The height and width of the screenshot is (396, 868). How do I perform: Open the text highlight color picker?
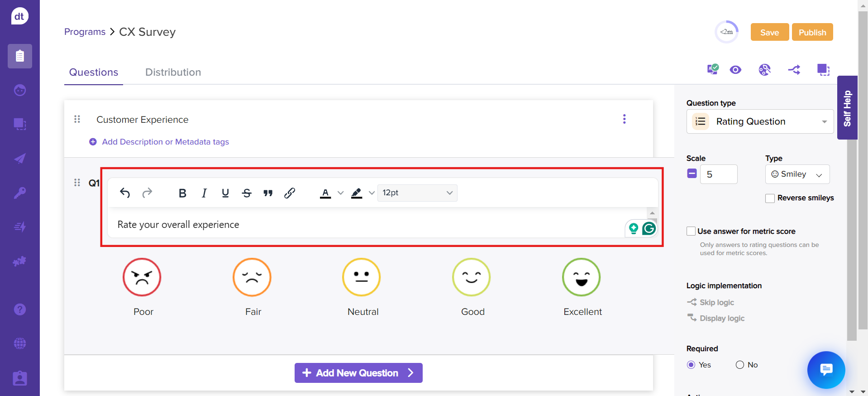pyautogui.click(x=372, y=193)
